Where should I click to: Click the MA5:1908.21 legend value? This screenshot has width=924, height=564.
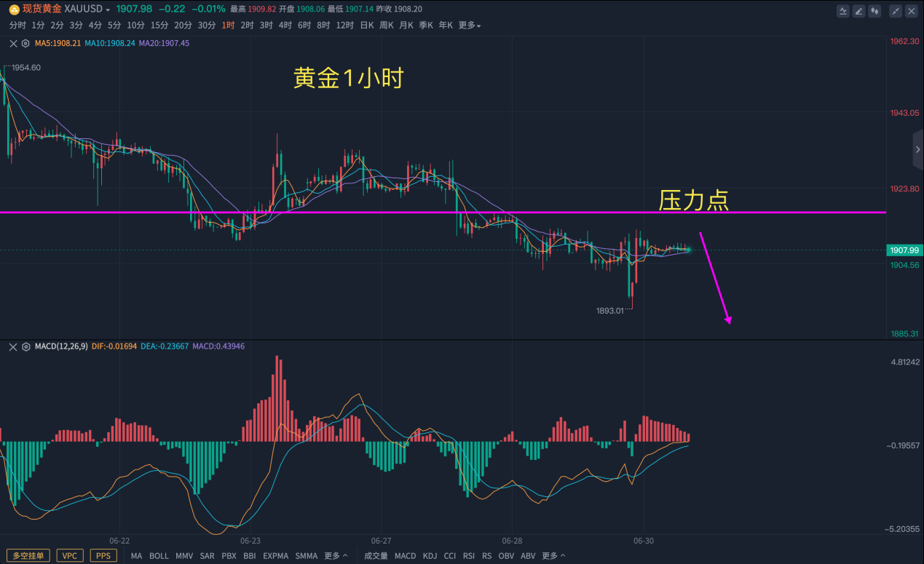(x=58, y=44)
